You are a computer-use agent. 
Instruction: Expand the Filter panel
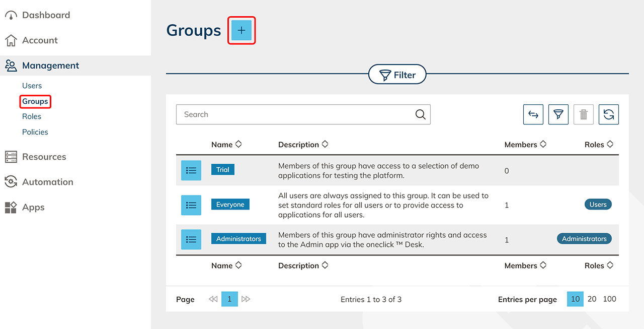(397, 75)
